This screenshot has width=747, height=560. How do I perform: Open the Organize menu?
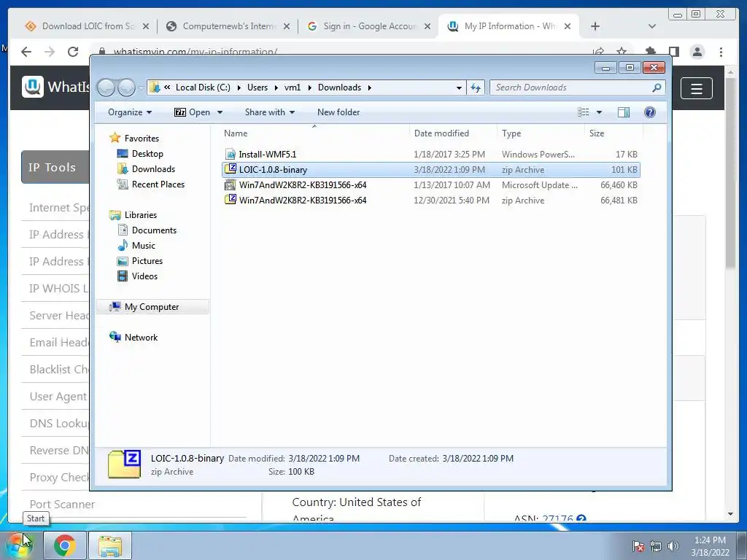[x=130, y=112]
